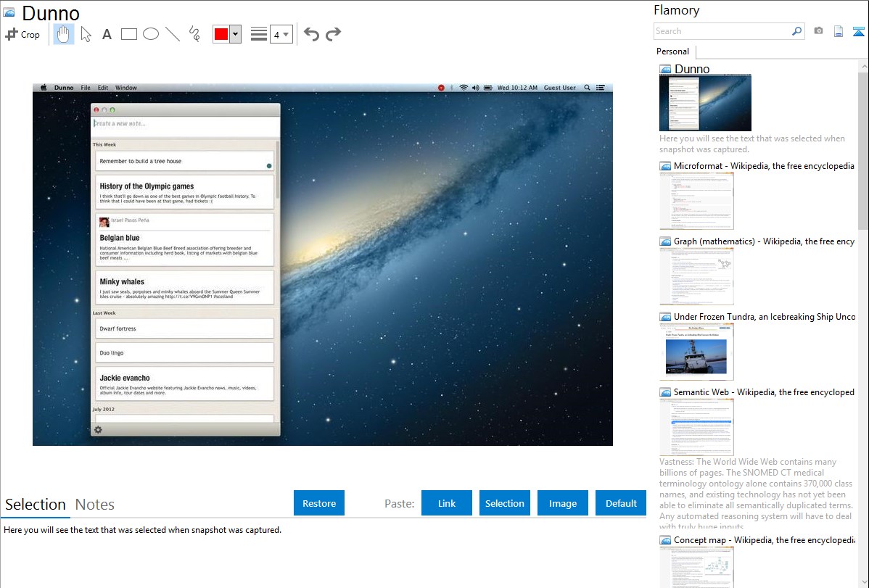Click the red color swatch
869x588 pixels.
[x=221, y=34]
